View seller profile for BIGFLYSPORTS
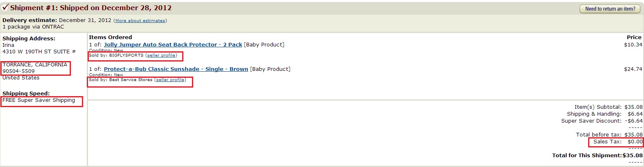The width and height of the screenshot is (644, 167). (x=162, y=55)
